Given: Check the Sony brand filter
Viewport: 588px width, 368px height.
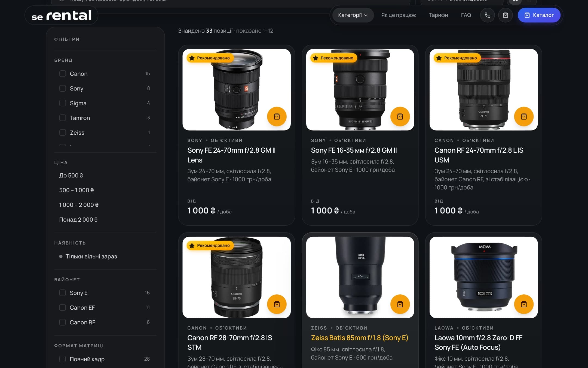Looking at the screenshot, I should (63, 88).
